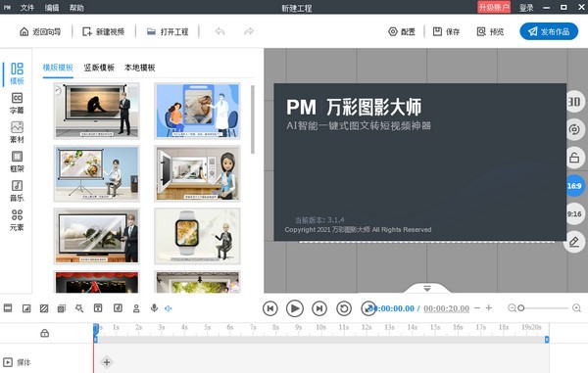Viewport: 588px width, 373px height.
Task: Open the 配置 settings option
Action: coord(402,32)
